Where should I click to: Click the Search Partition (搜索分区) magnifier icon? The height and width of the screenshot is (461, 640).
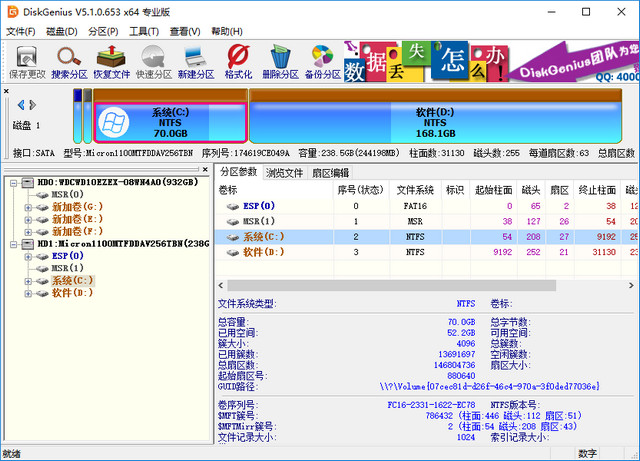click(69, 62)
